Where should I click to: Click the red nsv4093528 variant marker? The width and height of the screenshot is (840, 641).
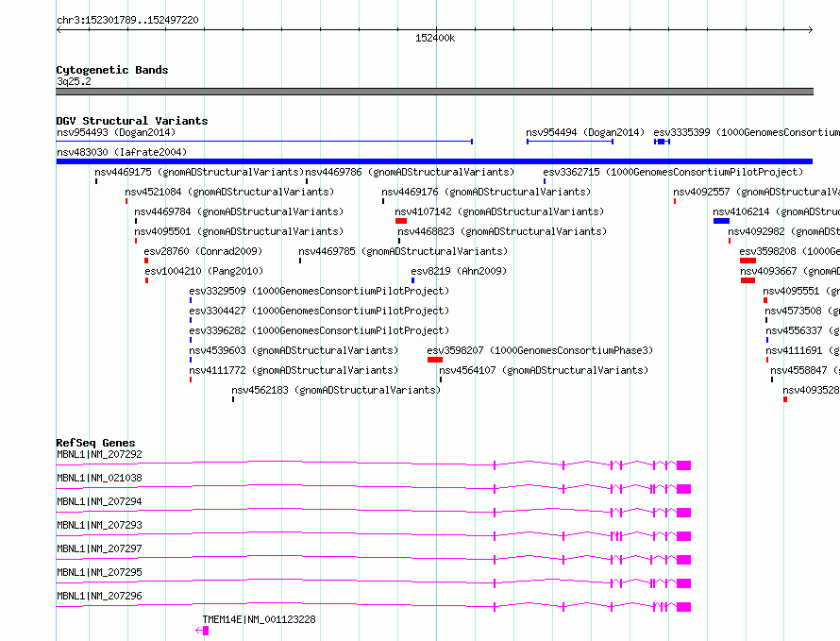tap(785, 399)
